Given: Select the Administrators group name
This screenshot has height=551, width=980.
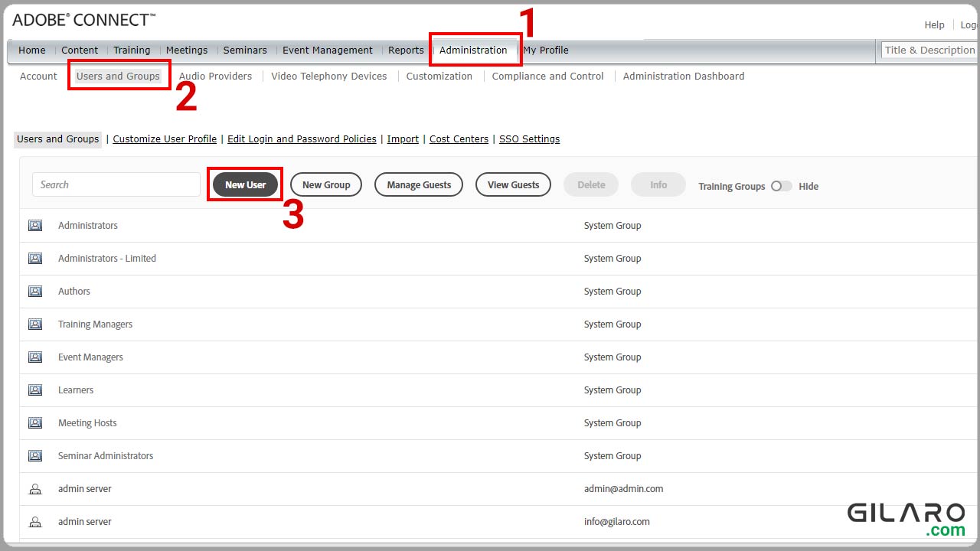Looking at the screenshot, I should (x=88, y=226).
